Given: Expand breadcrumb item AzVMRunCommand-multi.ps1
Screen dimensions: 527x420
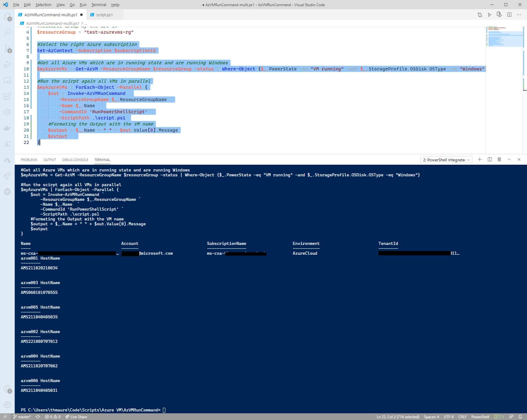Looking at the screenshot, I should (x=53, y=23).
